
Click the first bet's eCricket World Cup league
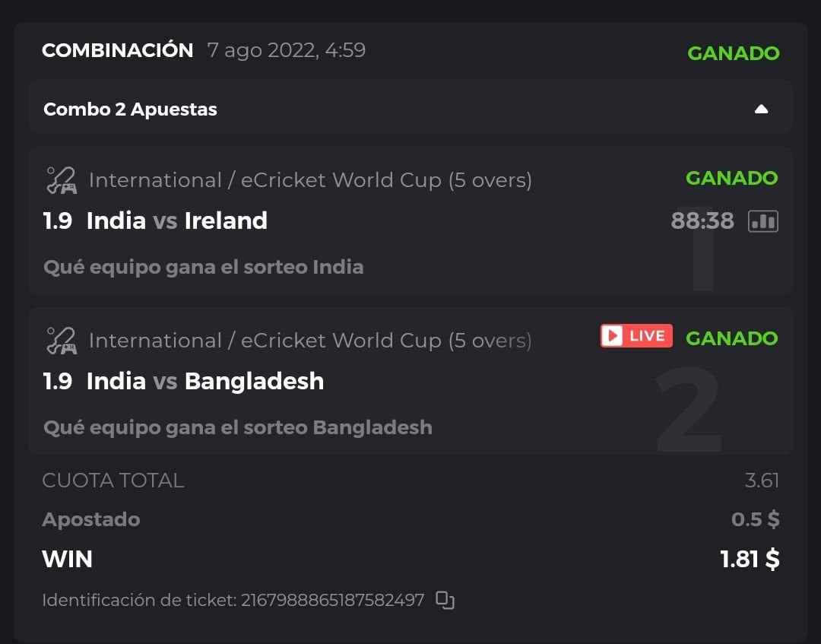[x=310, y=180]
